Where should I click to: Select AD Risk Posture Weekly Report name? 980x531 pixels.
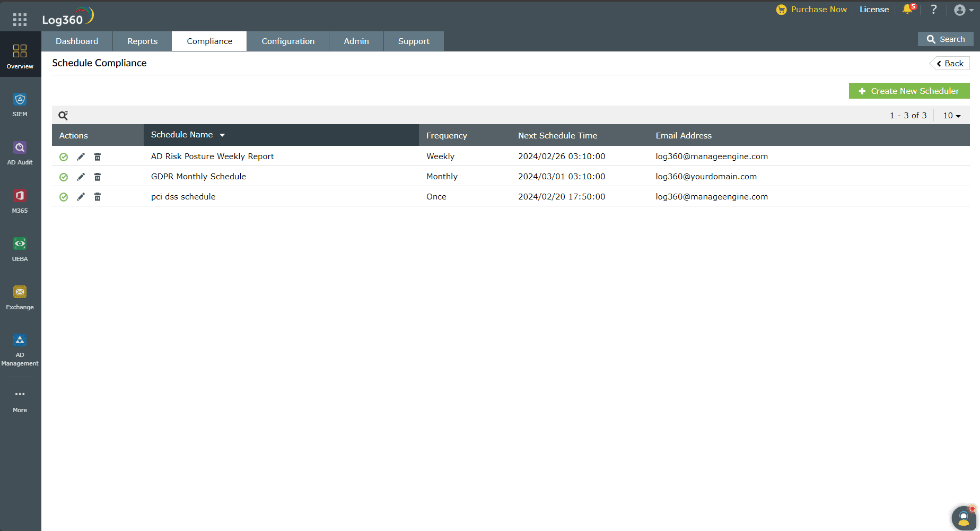point(212,156)
